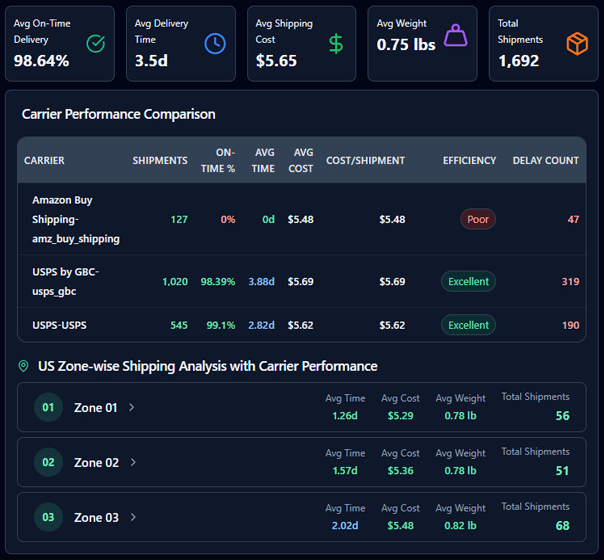This screenshot has height=560, width=604.
Task: Click the 1,020 shipments value
Action: tap(175, 282)
